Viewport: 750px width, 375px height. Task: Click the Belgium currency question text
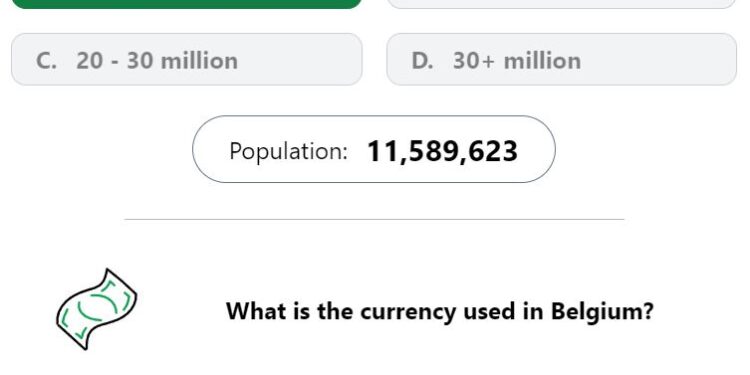[440, 311]
